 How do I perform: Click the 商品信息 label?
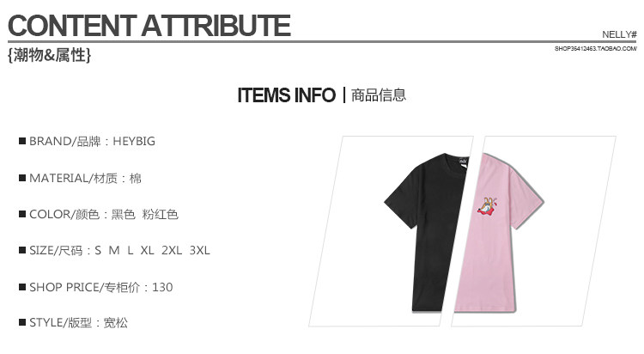click(x=379, y=95)
